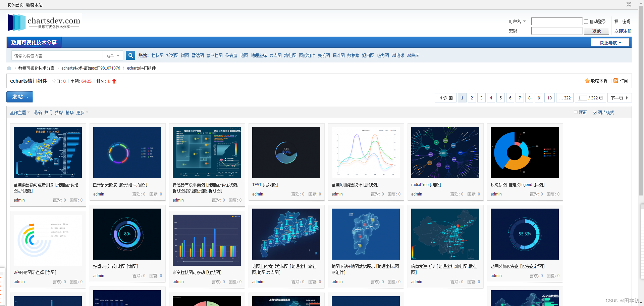
Task: Click the 信息发送测试 post title
Action: tap(444, 269)
